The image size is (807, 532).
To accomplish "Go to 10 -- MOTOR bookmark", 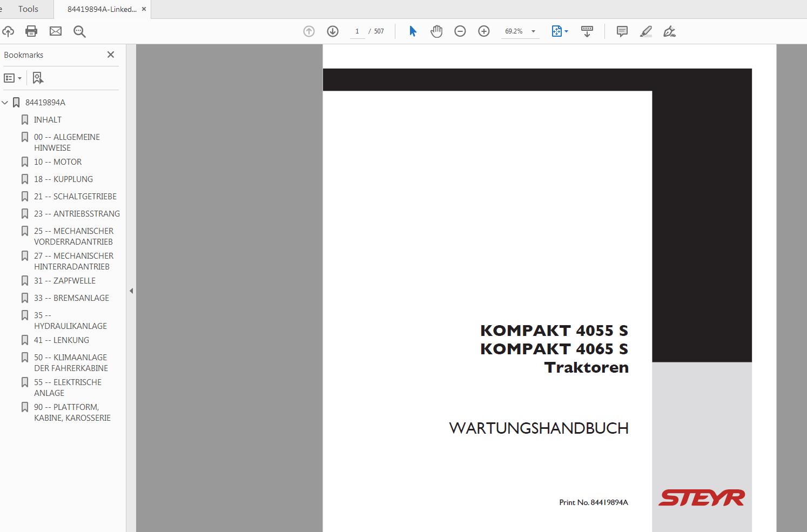I will (58, 162).
